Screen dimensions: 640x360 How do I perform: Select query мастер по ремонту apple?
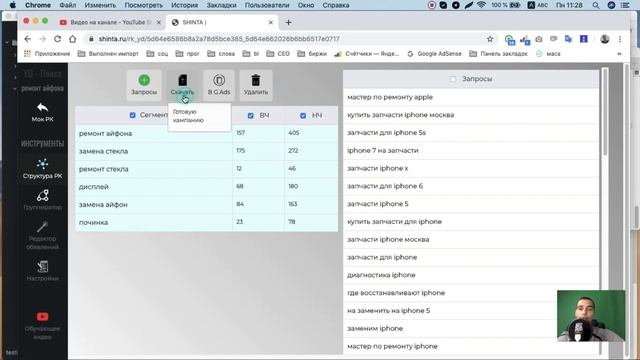[471, 97]
